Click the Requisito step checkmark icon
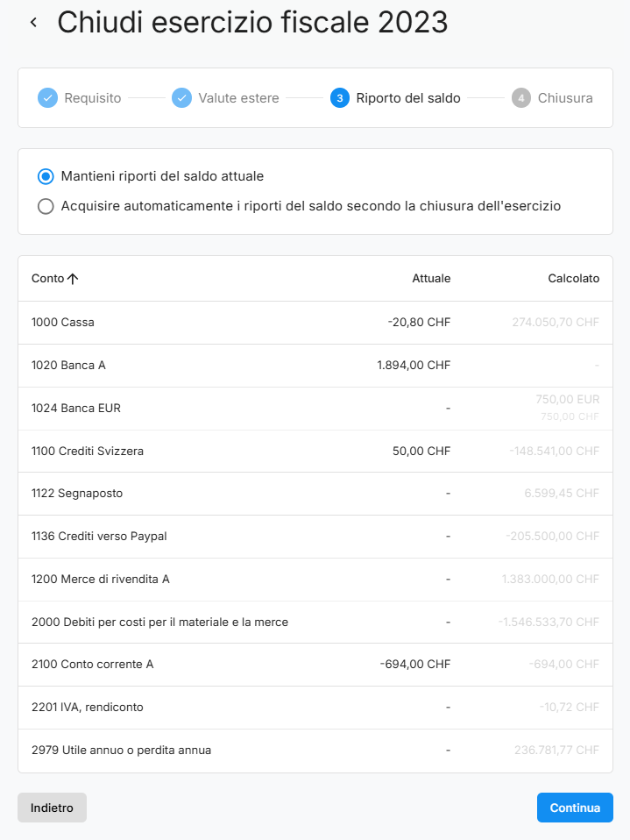 (47, 98)
